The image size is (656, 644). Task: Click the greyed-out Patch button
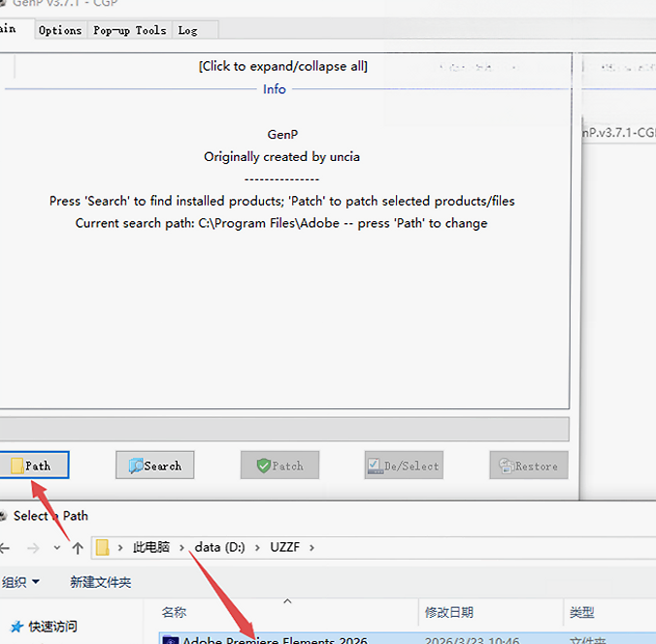click(x=279, y=465)
